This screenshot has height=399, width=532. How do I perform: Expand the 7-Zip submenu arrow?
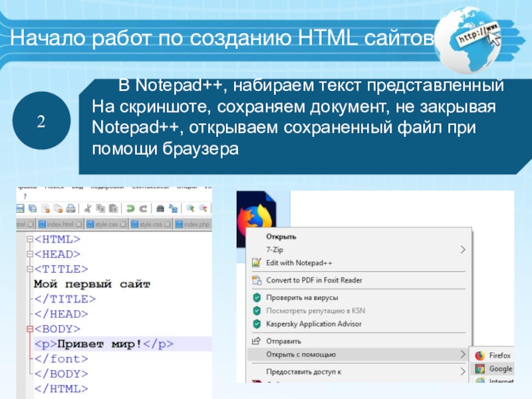tap(463, 250)
